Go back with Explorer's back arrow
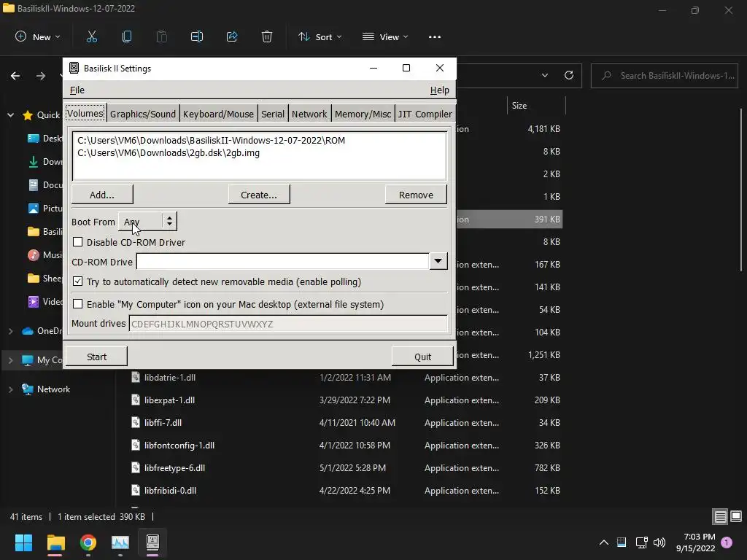The height and width of the screenshot is (560, 747). point(15,76)
